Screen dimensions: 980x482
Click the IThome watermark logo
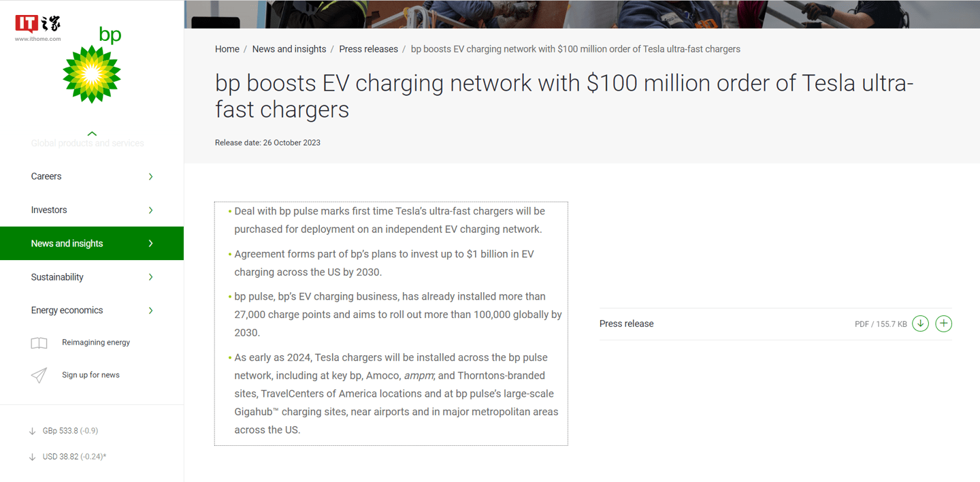coord(38,27)
